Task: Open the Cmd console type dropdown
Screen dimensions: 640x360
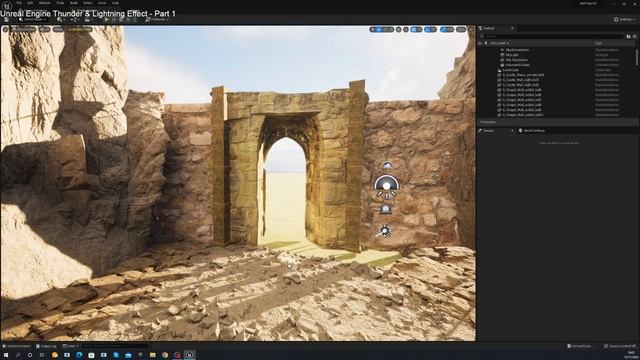Action: point(71,346)
